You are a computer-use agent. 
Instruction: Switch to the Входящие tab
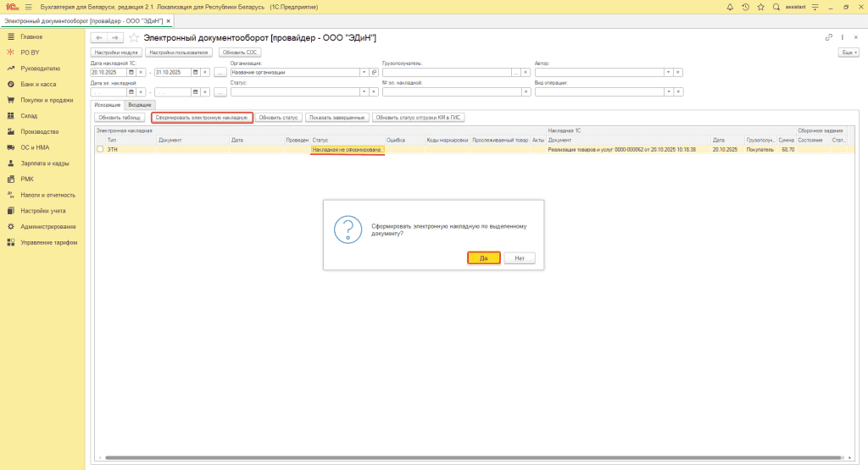pos(139,104)
